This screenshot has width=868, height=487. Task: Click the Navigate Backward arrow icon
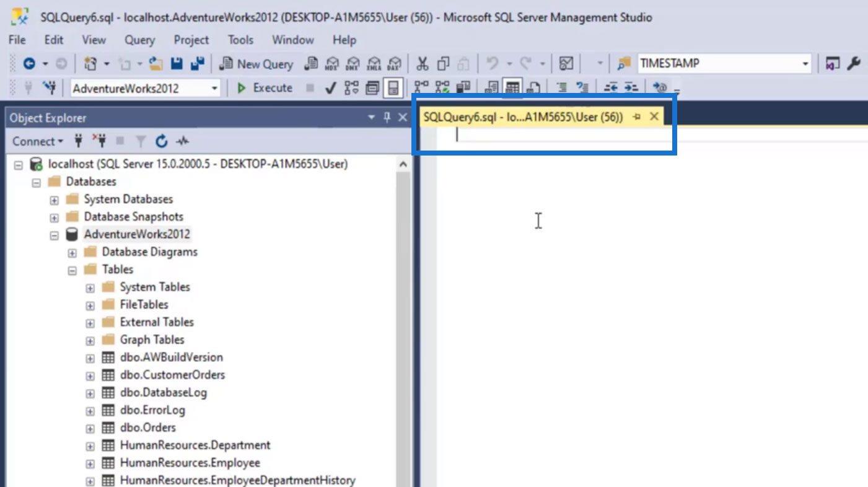coord(29,63)
